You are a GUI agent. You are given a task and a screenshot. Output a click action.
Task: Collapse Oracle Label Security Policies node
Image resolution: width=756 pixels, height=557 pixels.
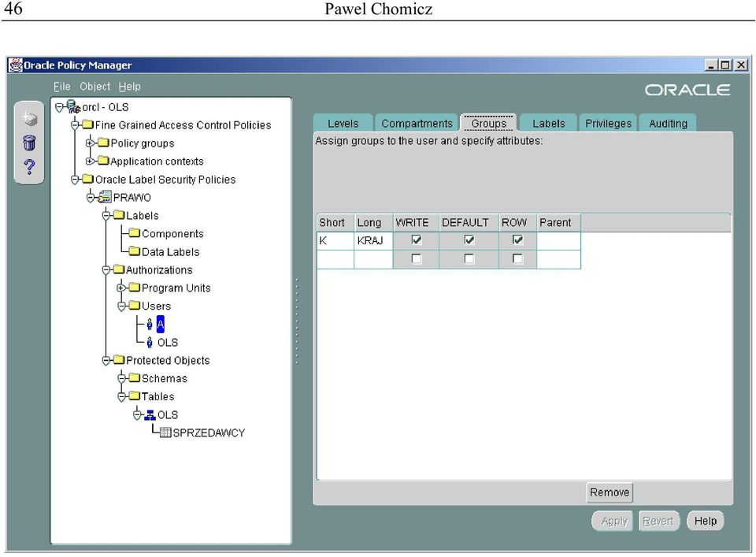coord(75,180)
